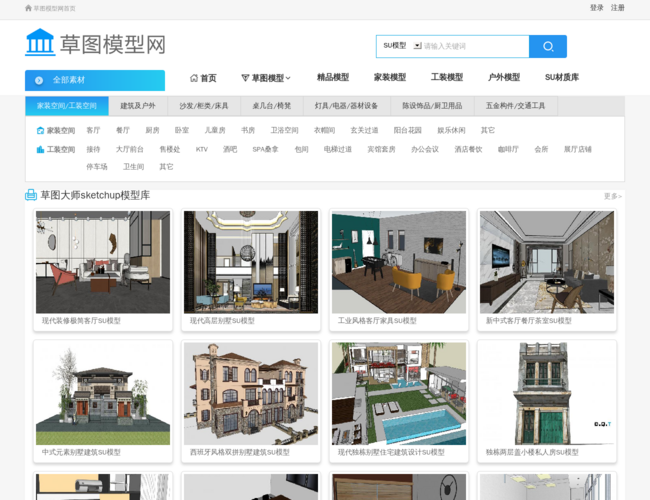Open the 更多 link for model library
650x500 pixels.
pos(612,196)
